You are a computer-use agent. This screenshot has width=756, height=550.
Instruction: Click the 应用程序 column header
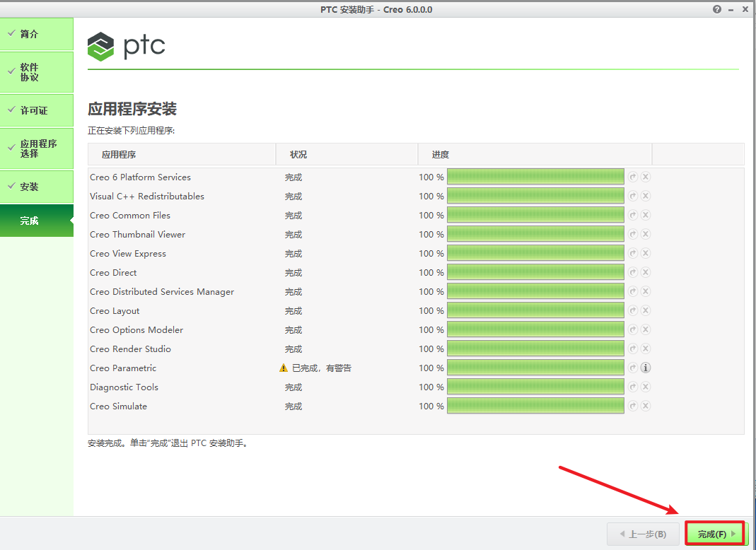pos(119,154)
